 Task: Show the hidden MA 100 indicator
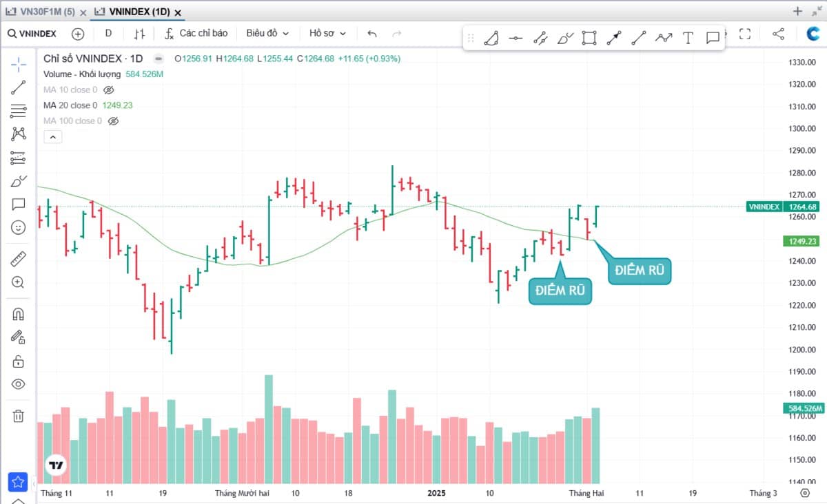pyautogui.click(x=114, y=120)
